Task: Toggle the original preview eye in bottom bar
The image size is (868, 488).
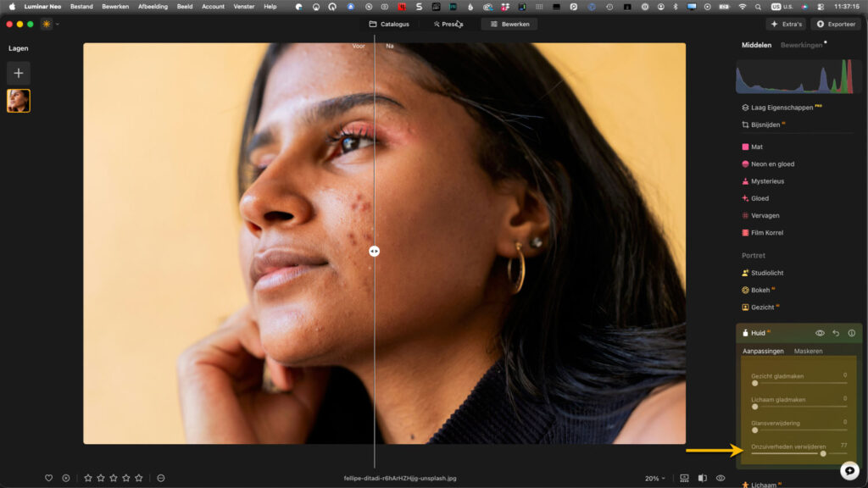Action: (721, 478)
